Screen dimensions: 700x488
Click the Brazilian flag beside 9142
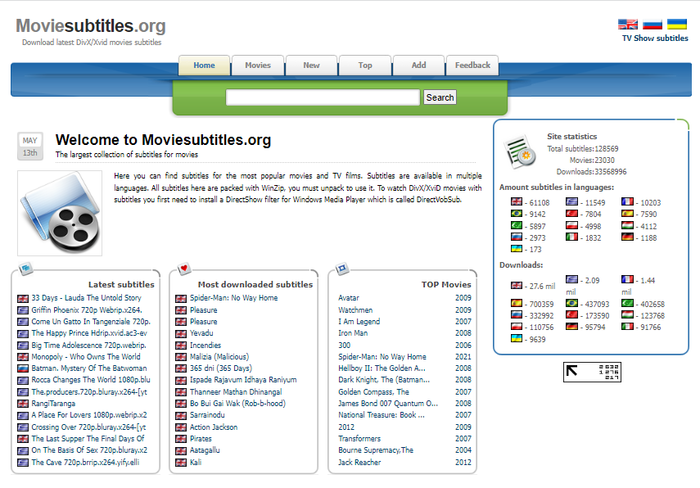517,213
